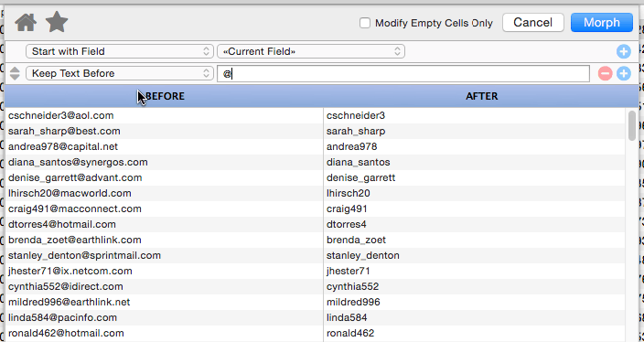Open the Favorites star icon
644x342 pixels.
[x=57, y=22]
